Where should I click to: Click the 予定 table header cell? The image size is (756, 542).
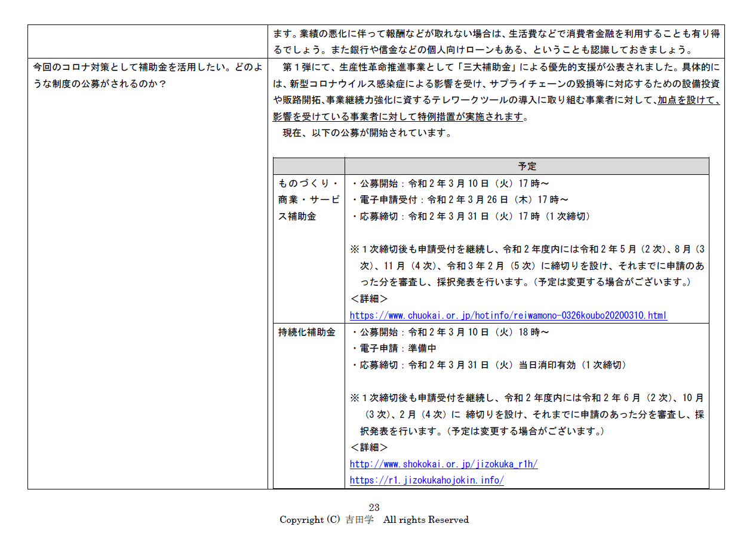click(527, 167)
